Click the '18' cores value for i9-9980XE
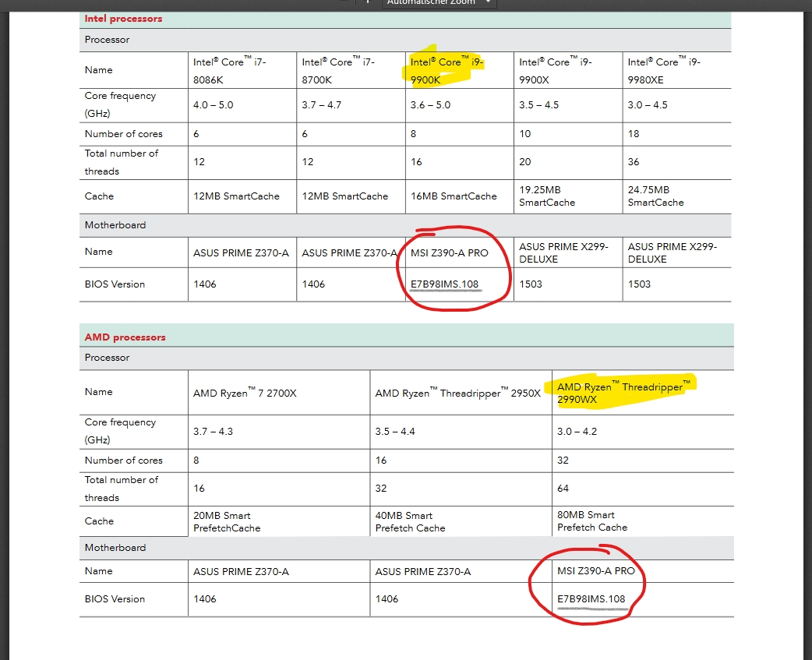The height and width of the screenshot is (660, 812). [634, 134]
